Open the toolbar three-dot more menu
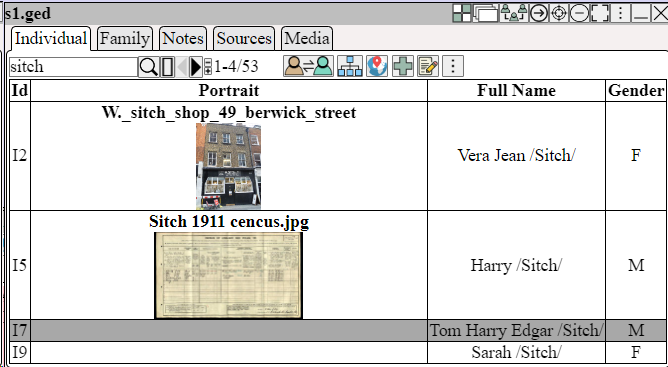668x367 pixels. coord(453,66)
